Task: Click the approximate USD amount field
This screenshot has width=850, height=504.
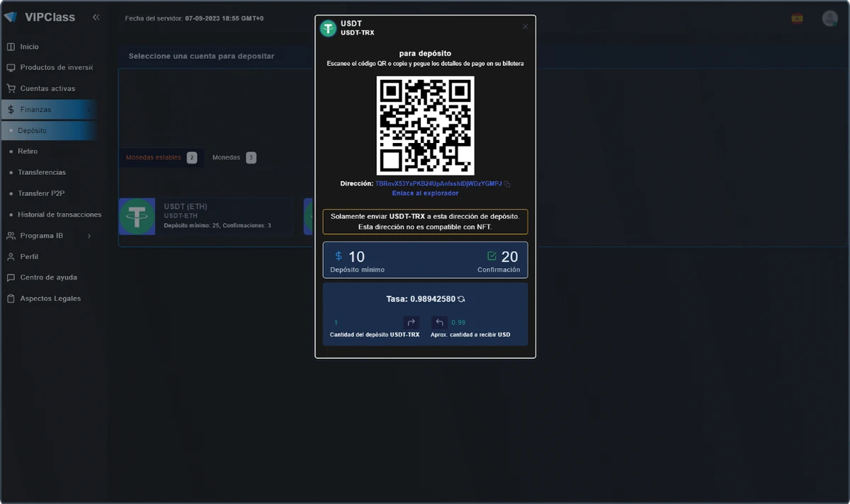Action: pos(486,323)
